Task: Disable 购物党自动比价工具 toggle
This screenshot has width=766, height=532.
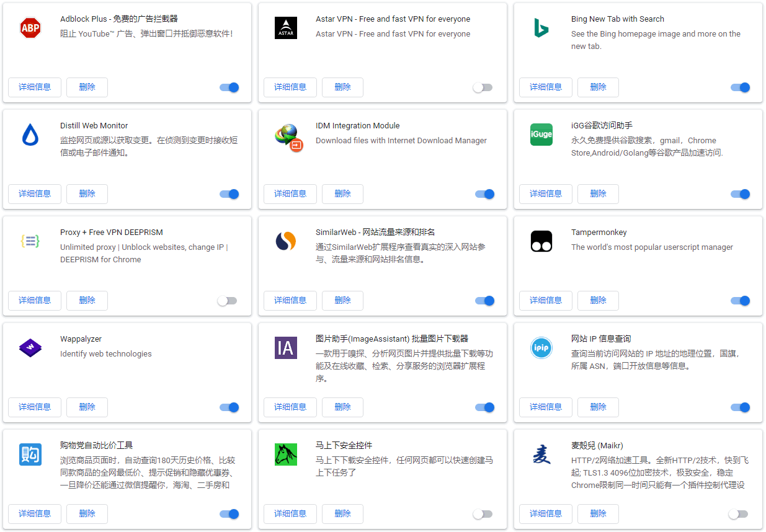Action: [x=229, y=514]
